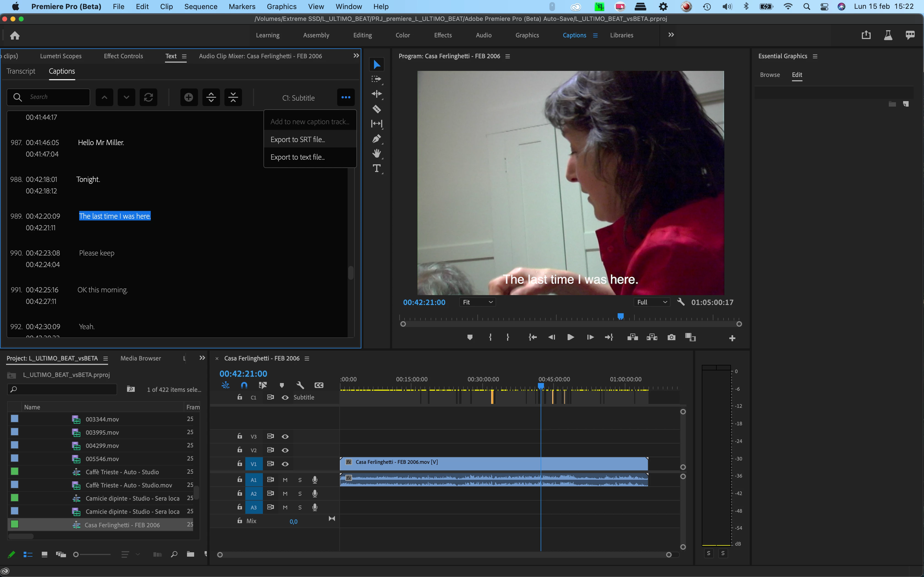Hide the V1 video track output

285,464
